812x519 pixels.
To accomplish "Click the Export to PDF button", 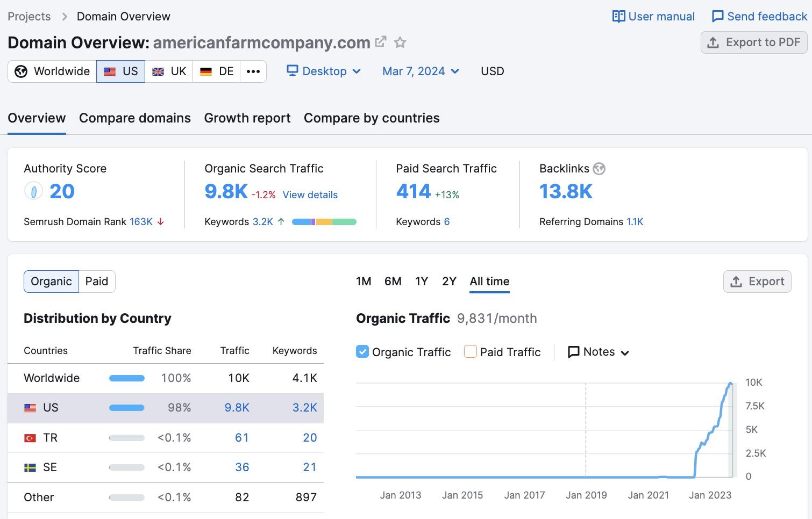I will (754, 42).
